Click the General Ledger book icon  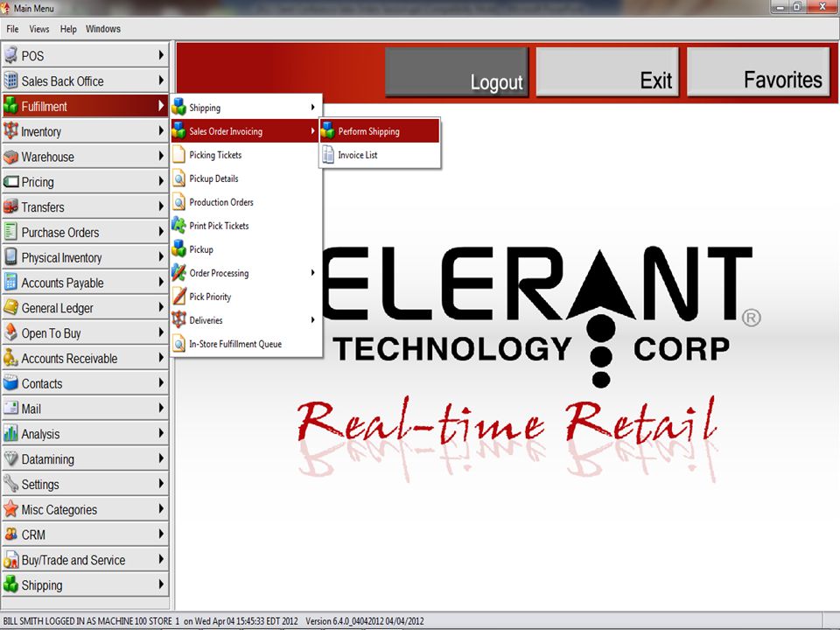(x=10, y=307)
